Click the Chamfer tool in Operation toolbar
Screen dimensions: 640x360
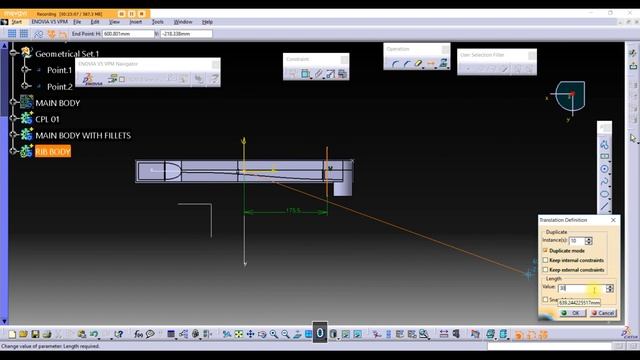[407, 64]
